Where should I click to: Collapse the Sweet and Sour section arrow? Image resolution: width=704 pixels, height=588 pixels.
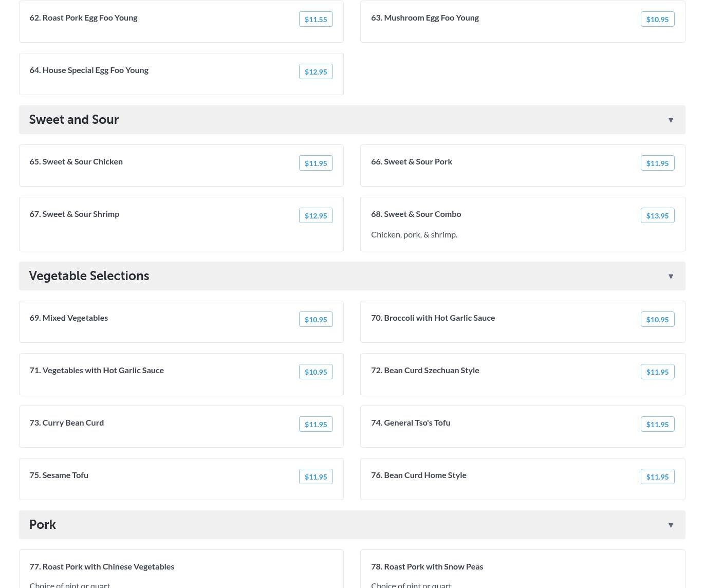(671, 120)
